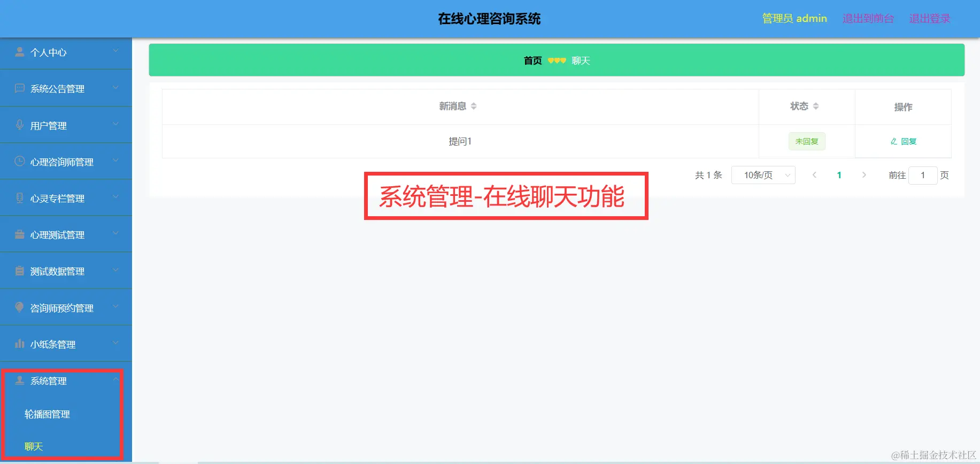Open the 心理测试管理 menu item
980x464 pixels.
66,235
